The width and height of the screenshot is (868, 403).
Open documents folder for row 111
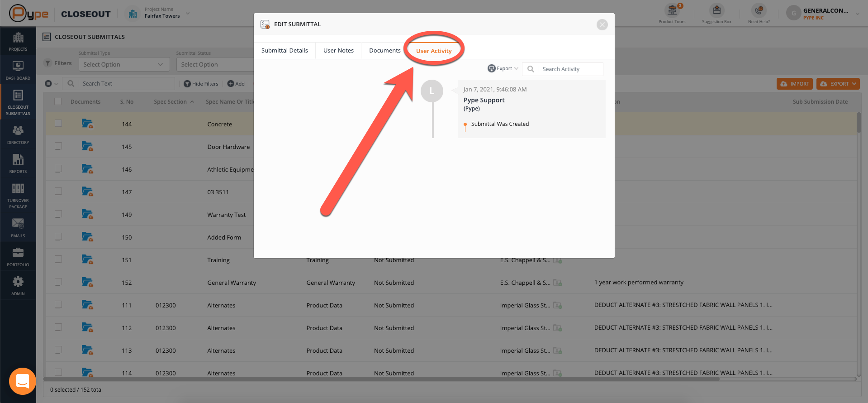click(87, 305)
